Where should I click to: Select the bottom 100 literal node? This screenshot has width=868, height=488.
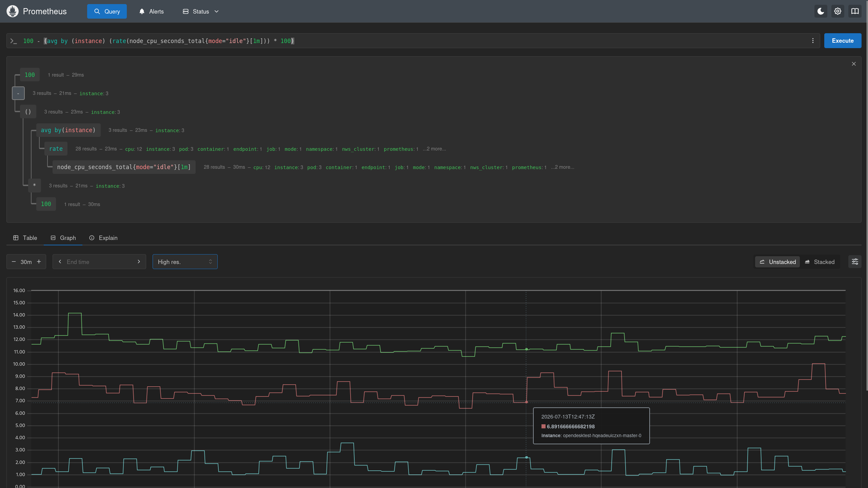[x=46, y=204]
